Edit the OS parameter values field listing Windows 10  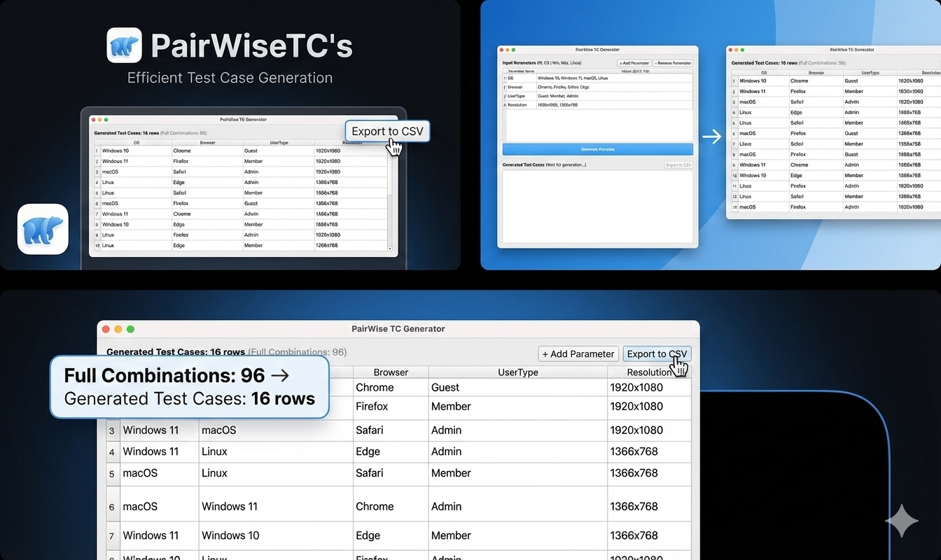click(574, 78)
